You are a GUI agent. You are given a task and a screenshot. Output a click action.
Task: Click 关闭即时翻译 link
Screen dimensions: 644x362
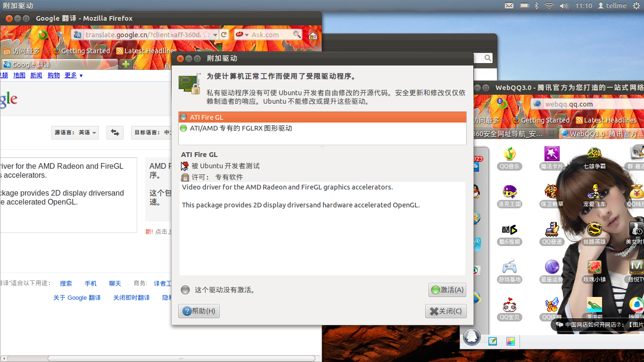pyautogui.click(x=132, y=298)
